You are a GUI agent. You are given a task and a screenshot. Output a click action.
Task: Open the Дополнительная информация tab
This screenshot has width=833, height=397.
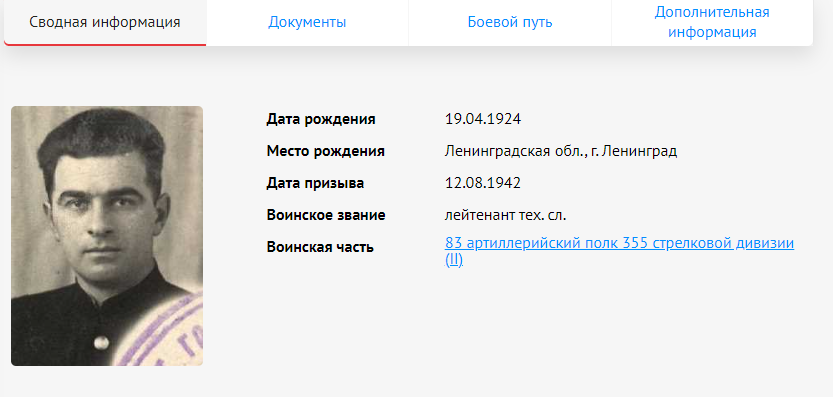pos(712,22)
